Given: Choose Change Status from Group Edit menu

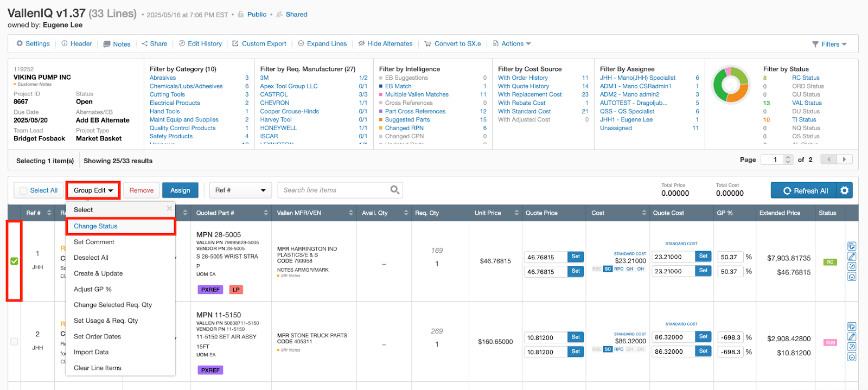Looking at the screenshot, I should pyautogui.click(x=95, y=226).
